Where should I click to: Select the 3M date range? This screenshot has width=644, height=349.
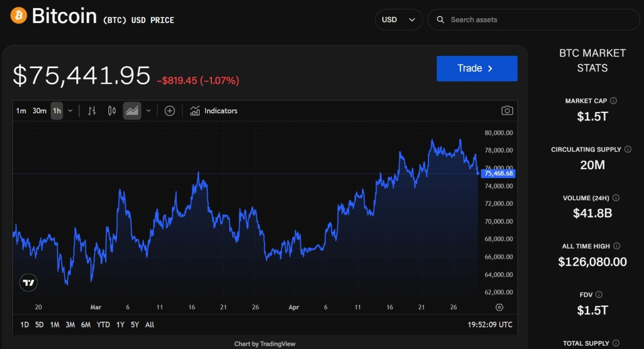click(70, 324)
